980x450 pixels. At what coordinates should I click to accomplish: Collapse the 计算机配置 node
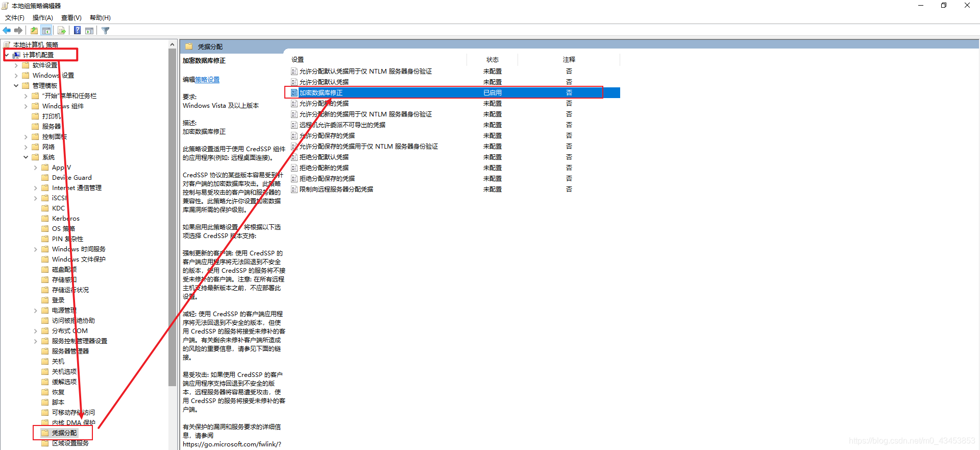[x=7, y=55]
